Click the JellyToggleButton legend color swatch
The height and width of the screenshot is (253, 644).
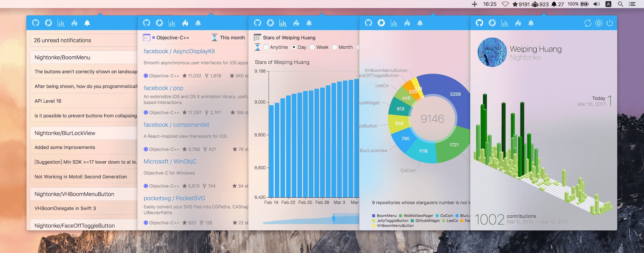click(x=374, y=221)
